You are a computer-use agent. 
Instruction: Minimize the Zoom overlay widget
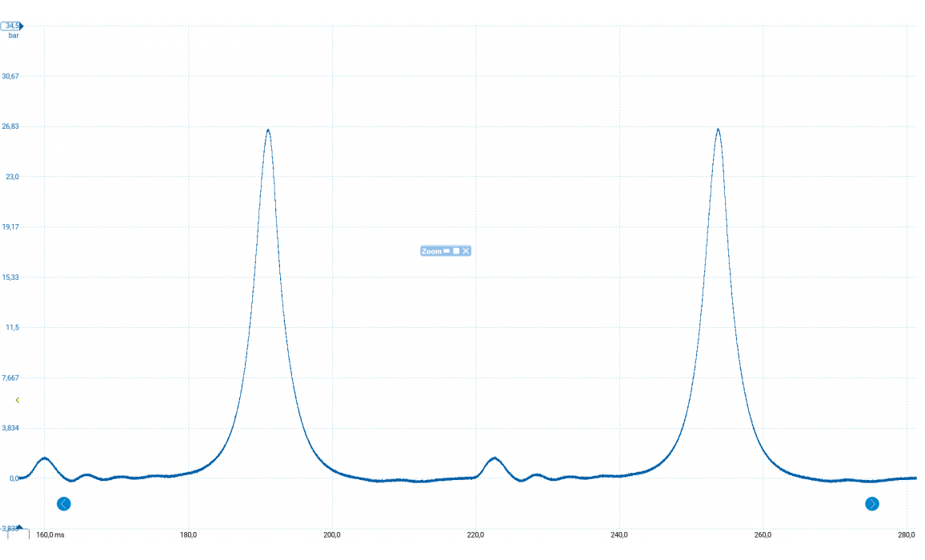point(447,251)
